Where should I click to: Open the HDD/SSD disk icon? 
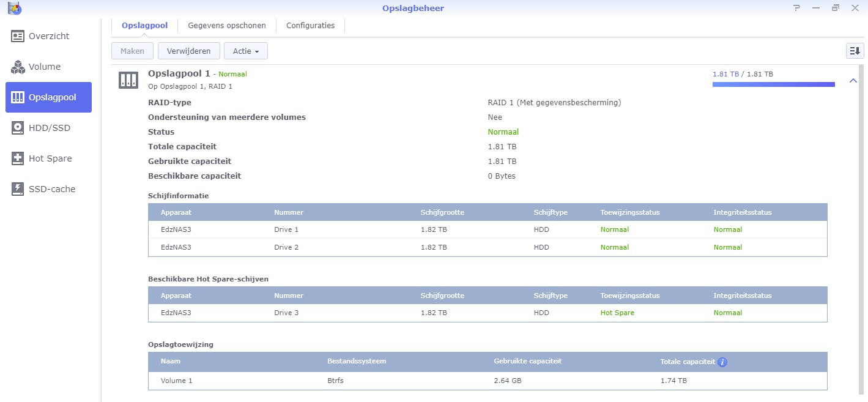coord(18,128)
